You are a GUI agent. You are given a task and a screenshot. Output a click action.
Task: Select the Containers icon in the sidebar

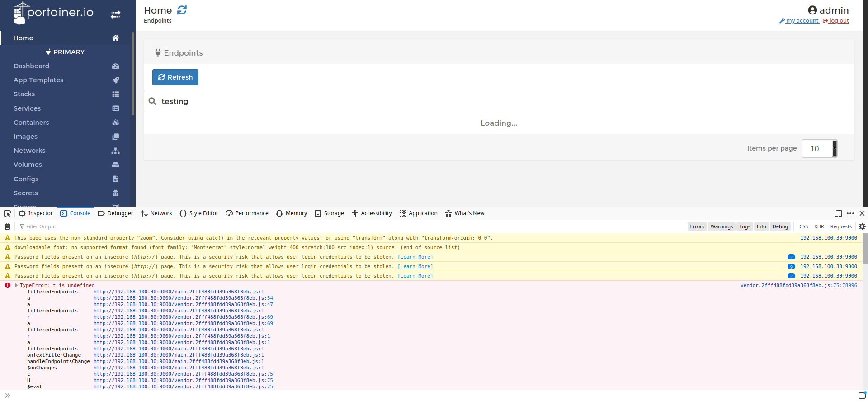(116, 123)
